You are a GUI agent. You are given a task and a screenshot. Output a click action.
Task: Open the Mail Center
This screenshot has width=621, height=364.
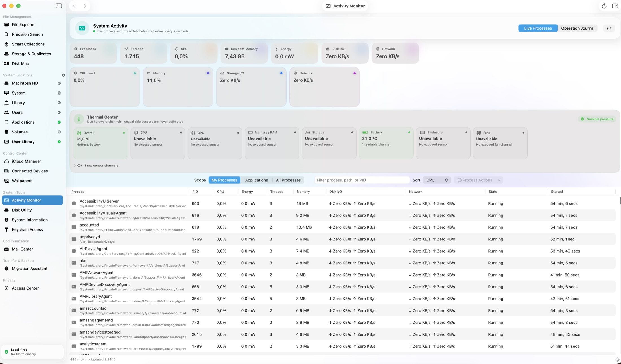pos(32,249)
